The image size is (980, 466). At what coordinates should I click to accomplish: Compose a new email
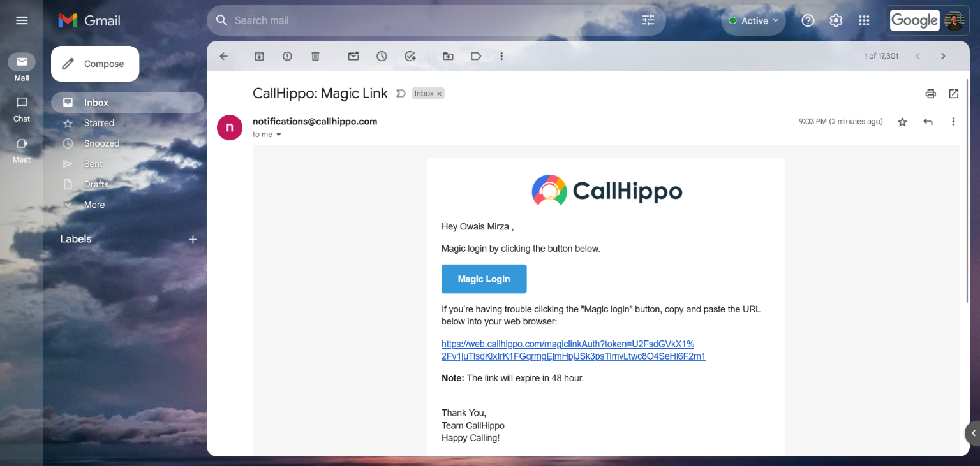coord(95,64)
